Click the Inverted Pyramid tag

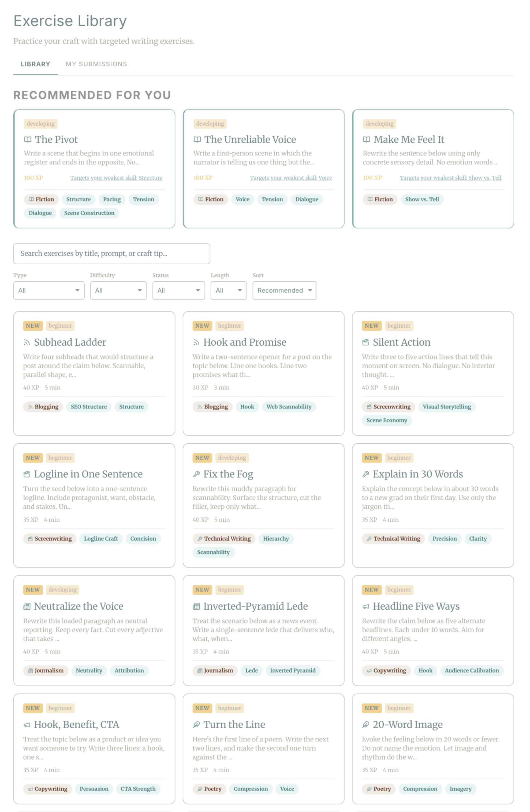point(293,671)
